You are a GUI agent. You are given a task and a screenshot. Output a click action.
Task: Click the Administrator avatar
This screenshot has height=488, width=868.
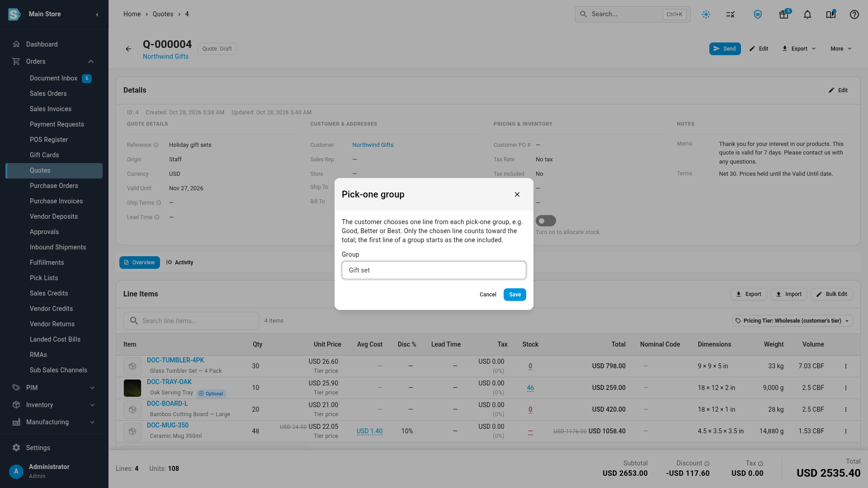(16, 471)
